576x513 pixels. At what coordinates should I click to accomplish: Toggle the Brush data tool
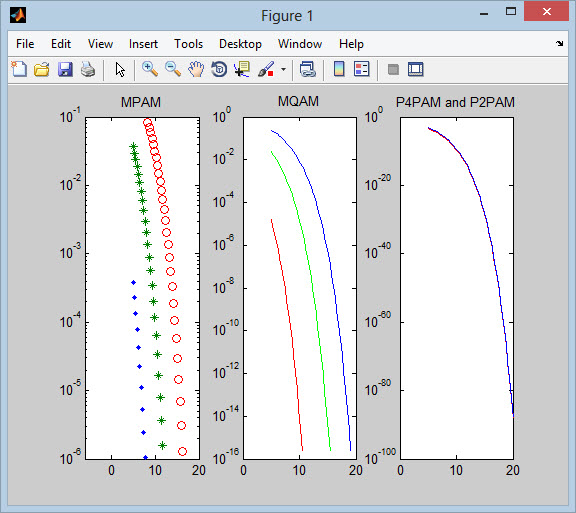pyautogui.click(x=266, y=69)
